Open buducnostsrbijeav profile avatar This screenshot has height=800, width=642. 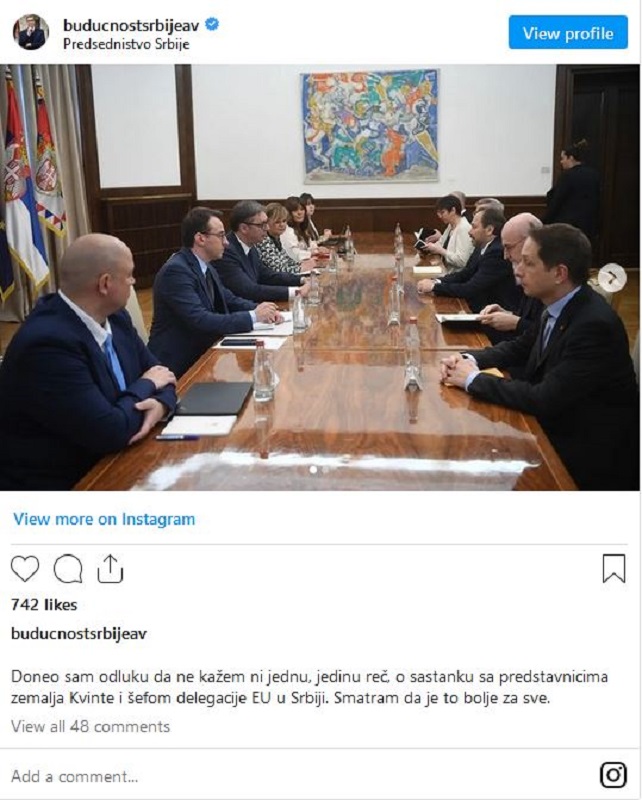[x=31, y=32]
